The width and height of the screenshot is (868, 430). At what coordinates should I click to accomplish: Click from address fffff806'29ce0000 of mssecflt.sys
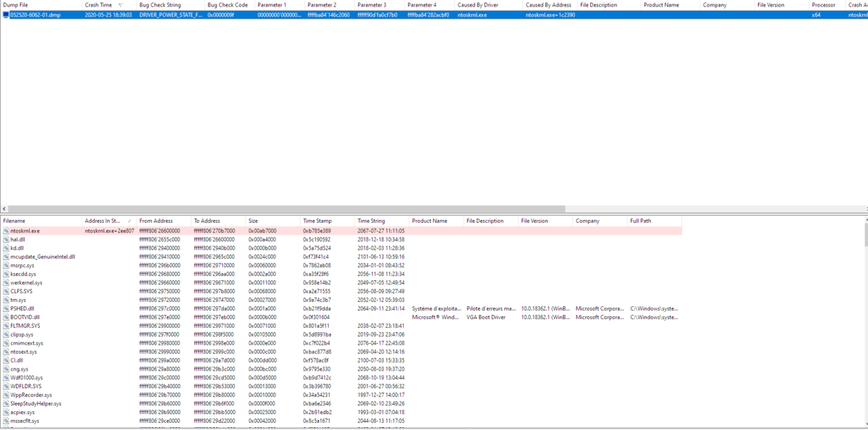[x=160, y=421]
